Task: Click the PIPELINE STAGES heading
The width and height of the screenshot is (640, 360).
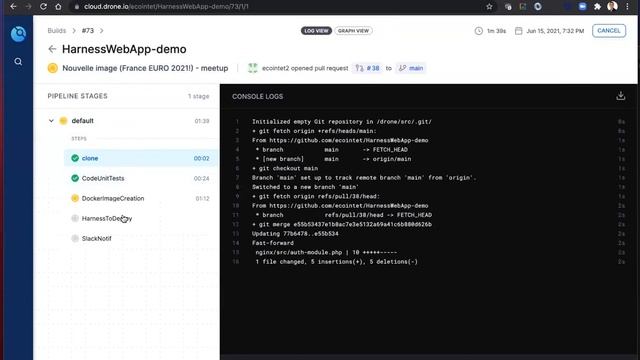Action: (x=78, y=96)
